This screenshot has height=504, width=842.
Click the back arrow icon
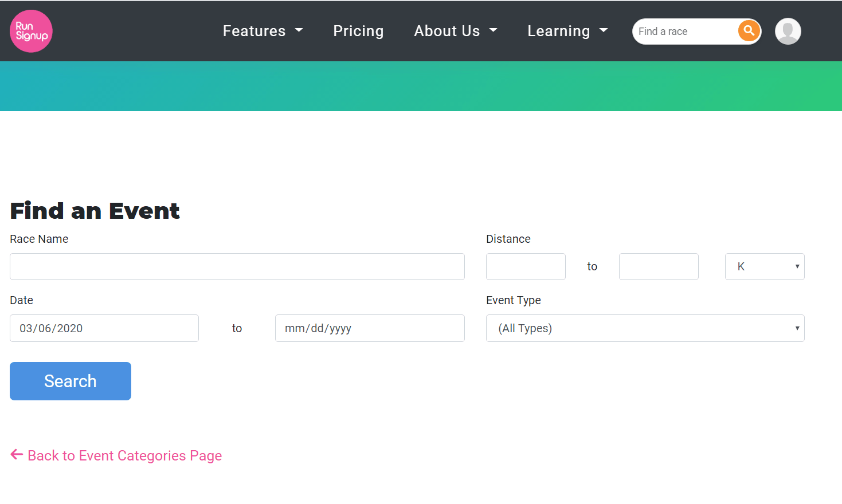(17, 455)
